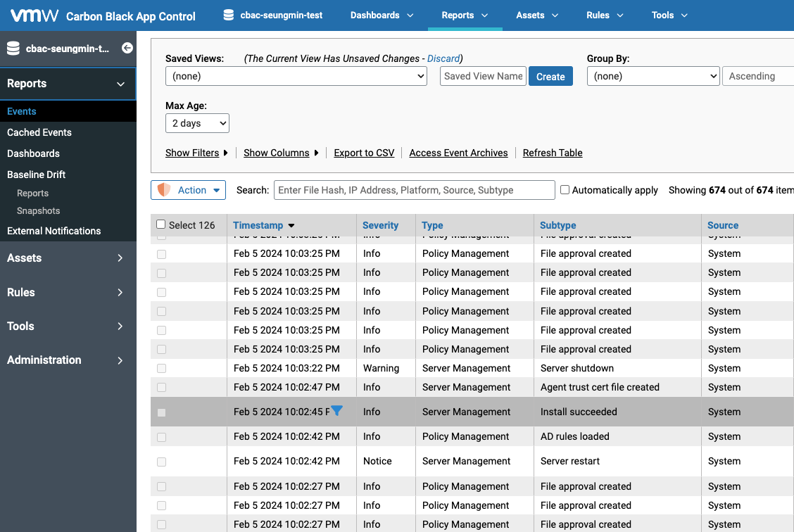This screenshot has width=794, height=532.
Task: Open Dashboards top menu
Action: click(382, 15)
